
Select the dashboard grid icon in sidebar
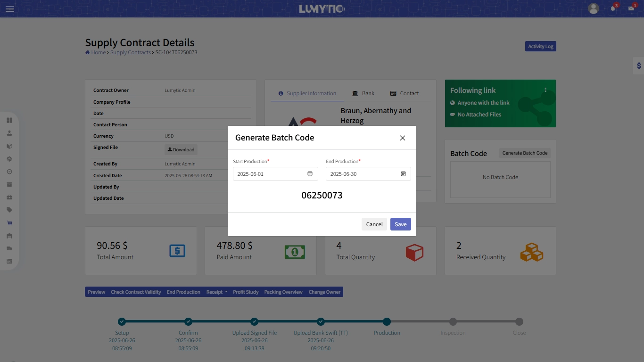pyautogui.click(x=9, y=120)
